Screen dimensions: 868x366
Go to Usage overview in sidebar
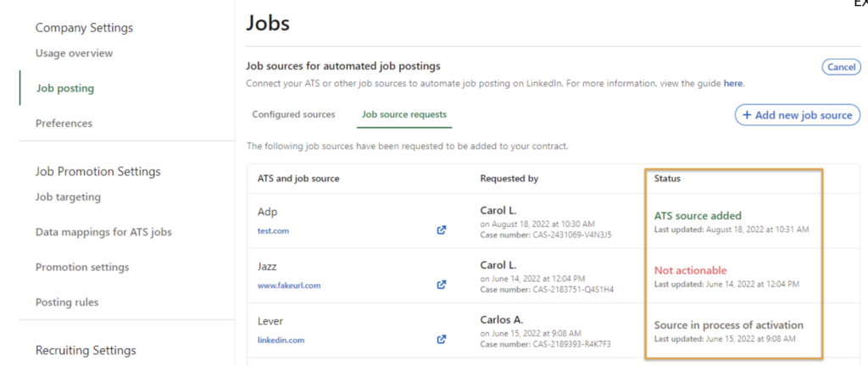[74, 53]
